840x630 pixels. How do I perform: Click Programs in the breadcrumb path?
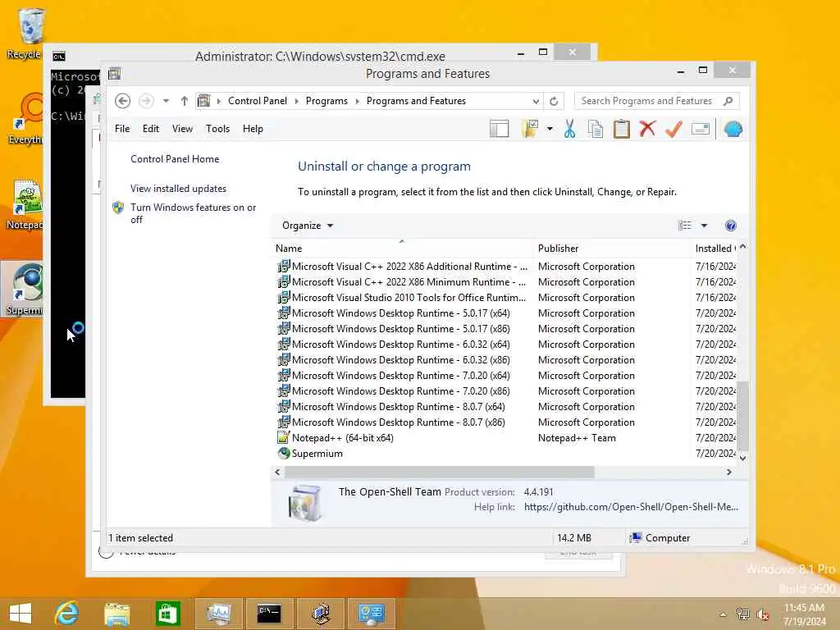(326, 101)
